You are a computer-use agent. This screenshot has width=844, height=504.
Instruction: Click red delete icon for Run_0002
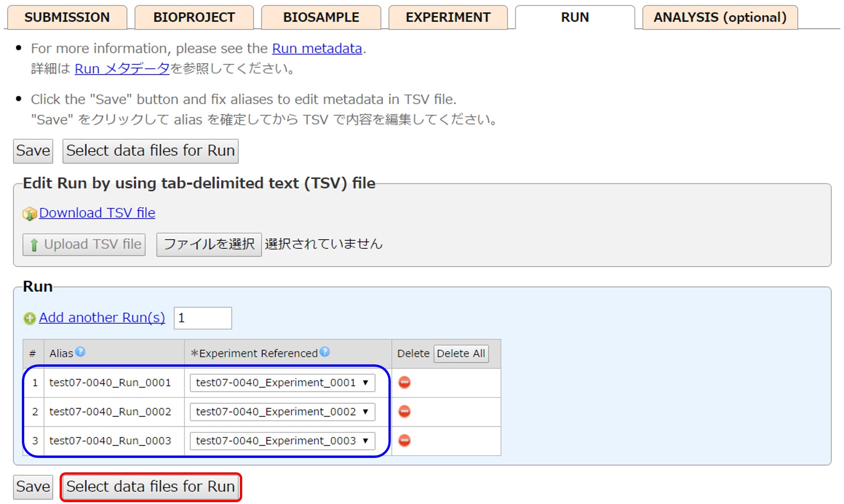point(404,411)
